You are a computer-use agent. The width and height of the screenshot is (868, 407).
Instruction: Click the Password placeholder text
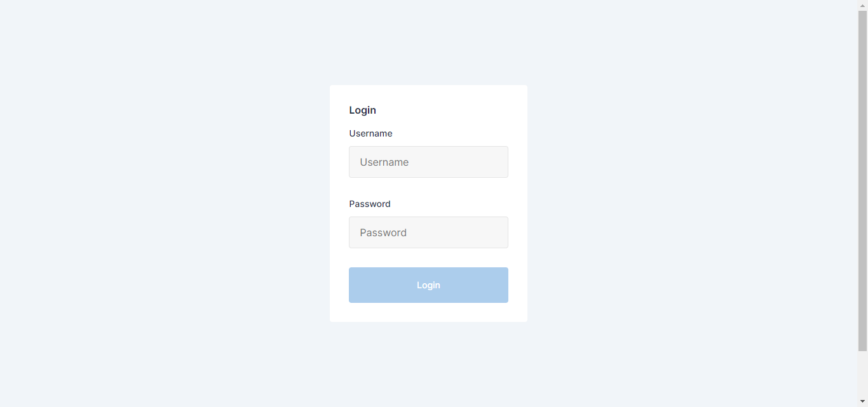click(383, 233)
